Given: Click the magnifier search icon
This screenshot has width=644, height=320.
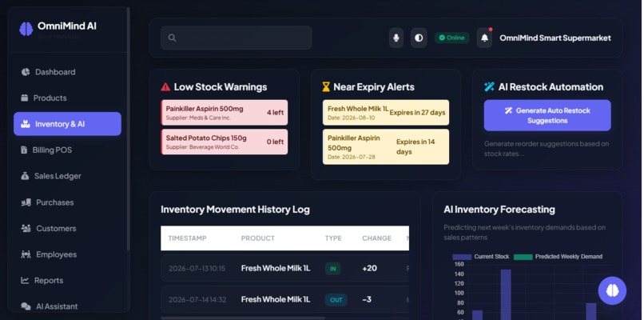Looking at the screenshot, I should [x=172, y=38].
